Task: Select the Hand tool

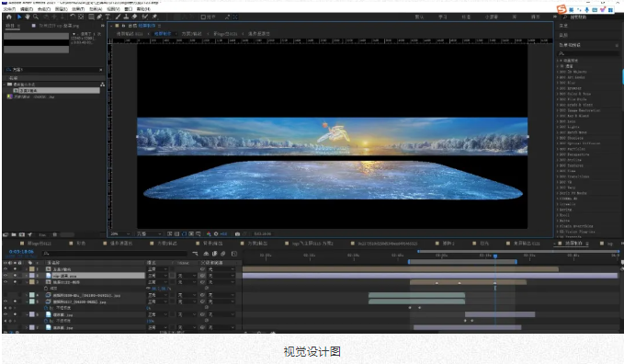Action: pos(28,17)
